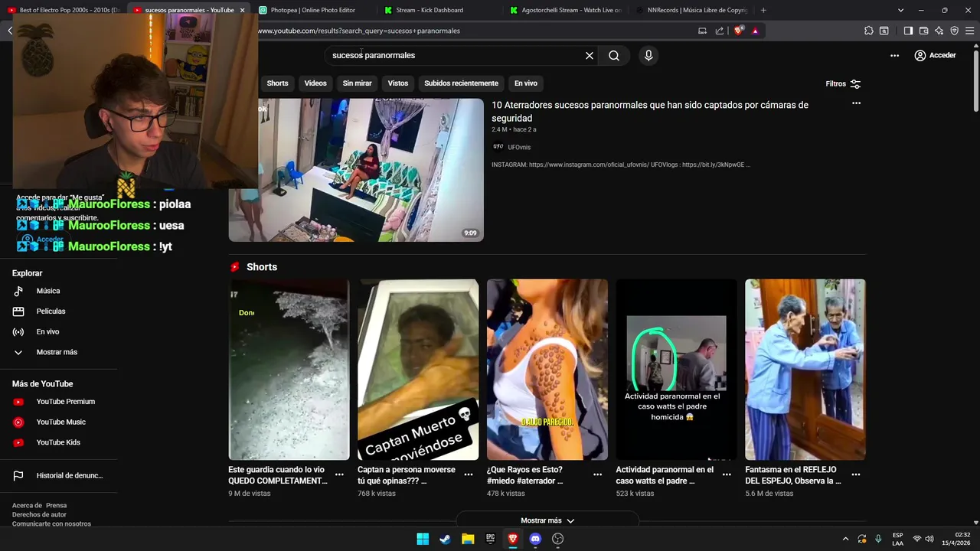Open title link 10 Aterradores sucesos paranormales
This screenshot has height=551, width=980.
point(650,111)
